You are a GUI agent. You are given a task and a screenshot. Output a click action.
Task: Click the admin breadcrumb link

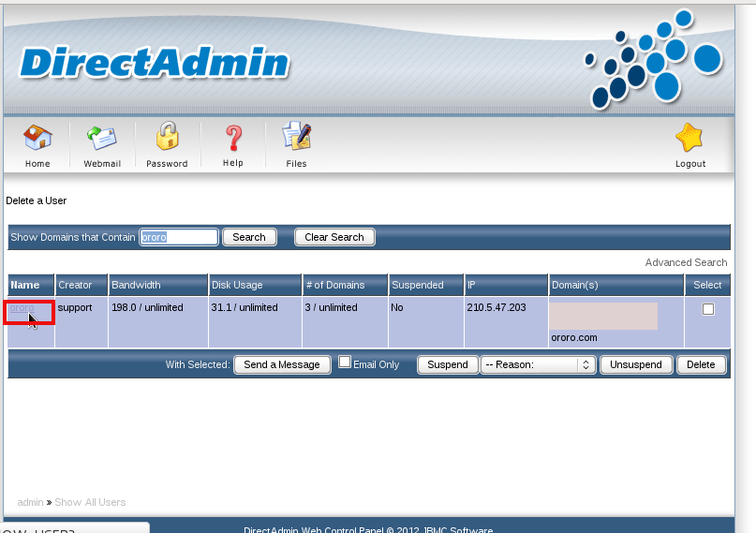(x=30, y=502)
